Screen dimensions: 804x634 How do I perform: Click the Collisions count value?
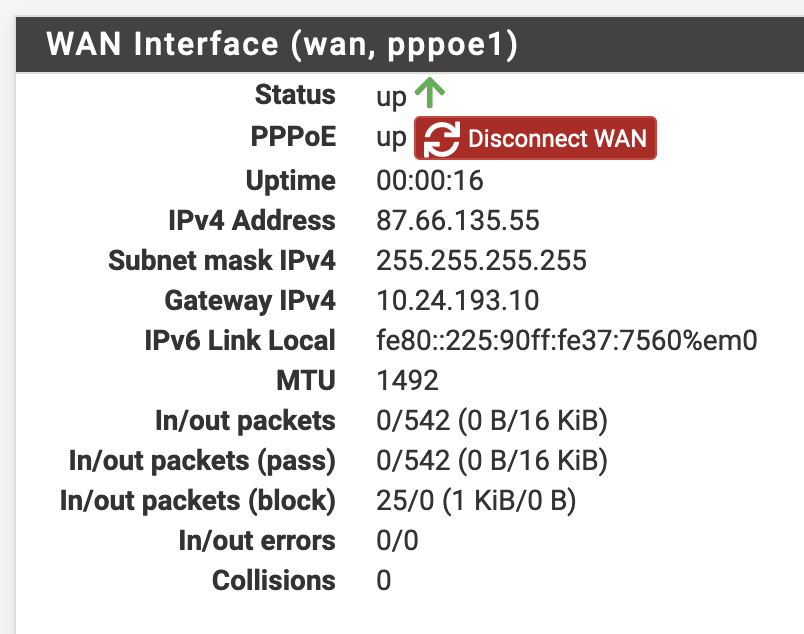click(384, 581)
